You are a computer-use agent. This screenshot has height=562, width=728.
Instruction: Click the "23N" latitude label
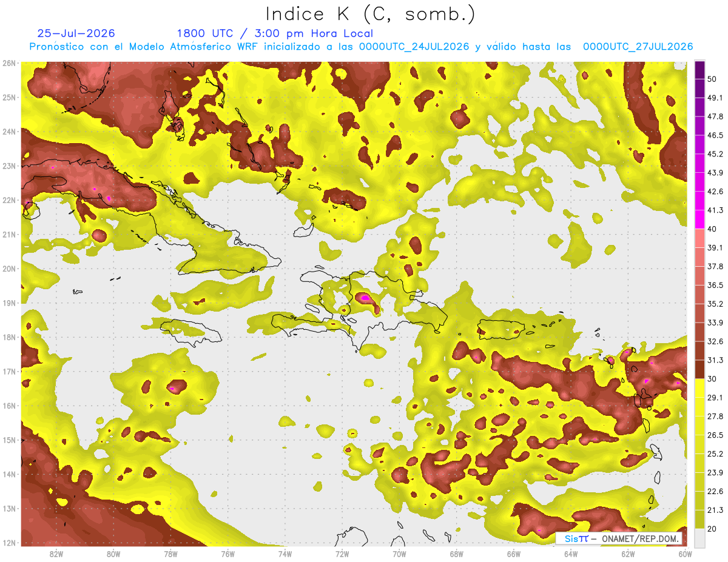(10, 166)
